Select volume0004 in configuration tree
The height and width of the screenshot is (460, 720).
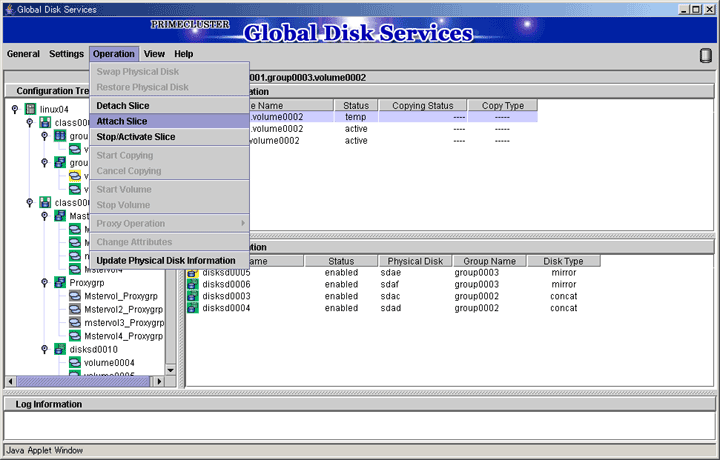tap(109, 363)
